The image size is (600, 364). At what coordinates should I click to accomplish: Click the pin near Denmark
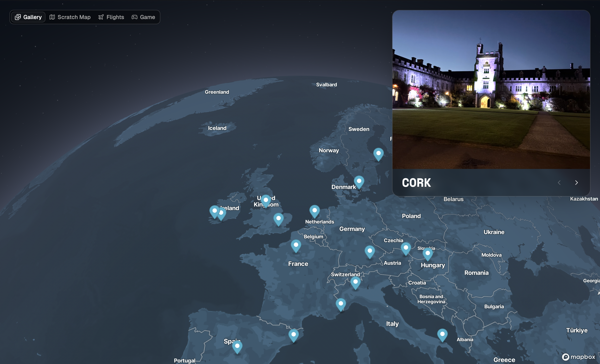coord(359,181)
